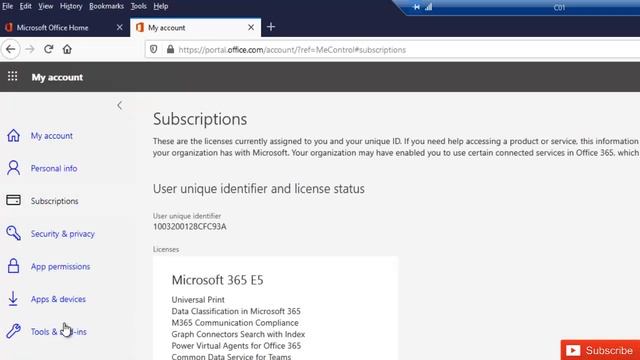This screenshot has width=640, height=360.
Task: Click the Personal info person icon
Action: coord(13,168)
